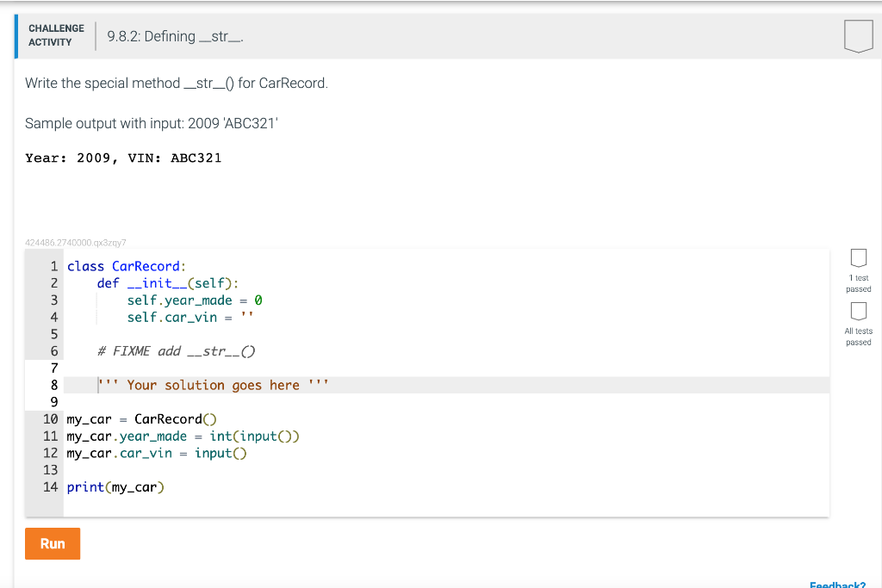Click the activity title '9.8.2: Defining __str__'
Screen dimensions: 882x588
[x=173, y=36]
